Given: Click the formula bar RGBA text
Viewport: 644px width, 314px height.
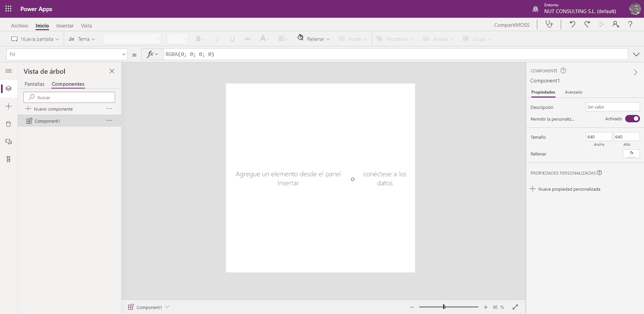Looking at the screenshot, I should 190,54.
